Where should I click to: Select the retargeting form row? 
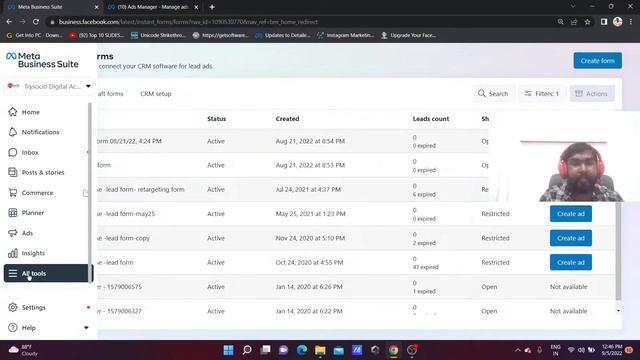click(x=293, y=189)
